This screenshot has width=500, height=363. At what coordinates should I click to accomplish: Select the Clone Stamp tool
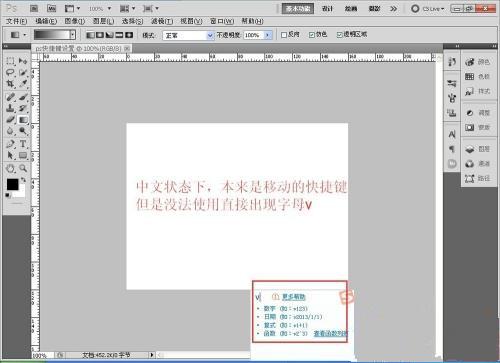(x=10, y=108)
